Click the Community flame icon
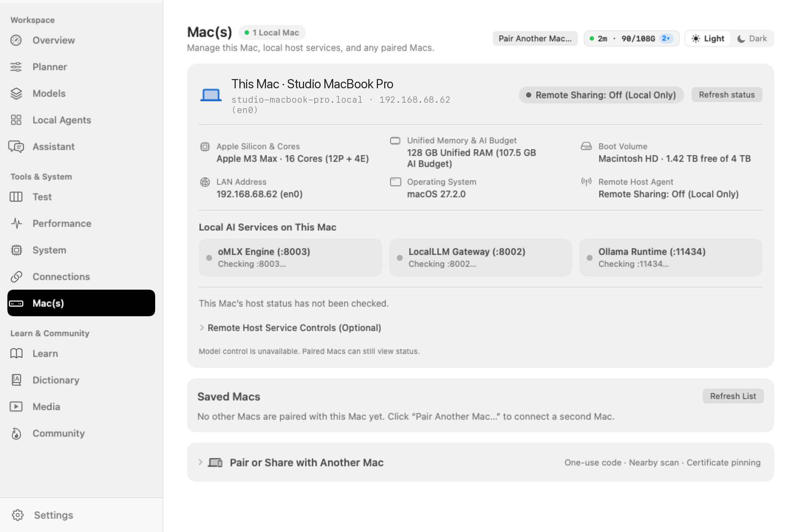Screen dimensions: 798x532 tap(16, 433)
